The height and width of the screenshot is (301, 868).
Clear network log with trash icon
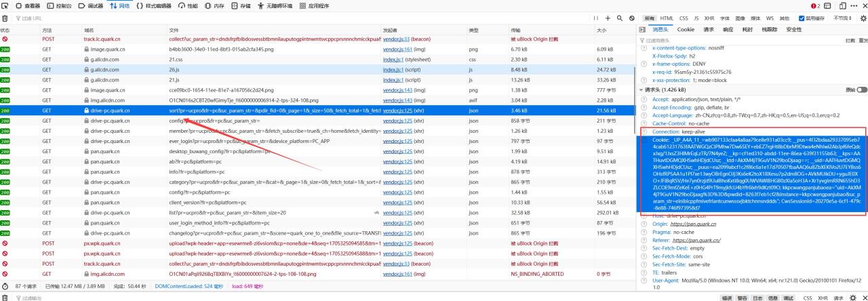coord(6,18)
